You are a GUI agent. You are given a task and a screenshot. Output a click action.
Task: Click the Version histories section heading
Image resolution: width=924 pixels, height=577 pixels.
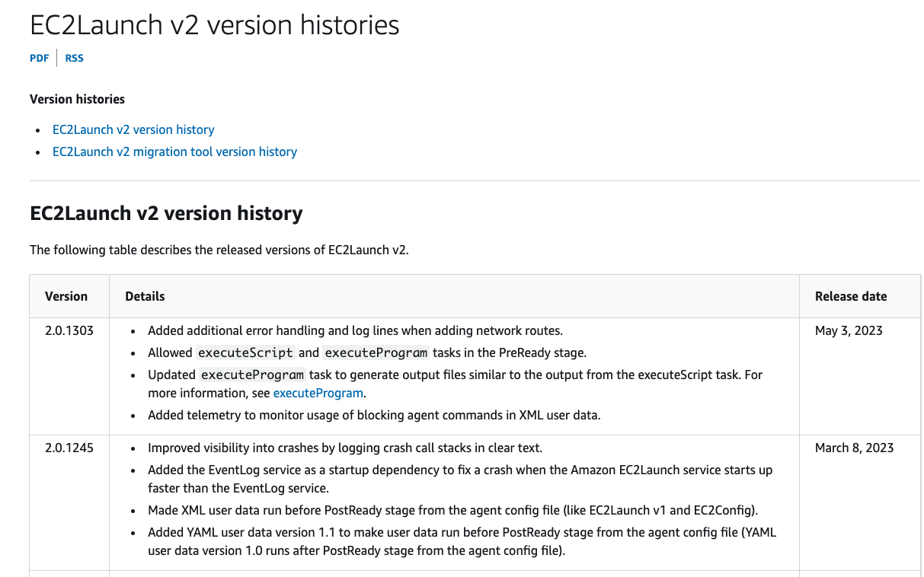pyautogui.click(x=77, y=99)
